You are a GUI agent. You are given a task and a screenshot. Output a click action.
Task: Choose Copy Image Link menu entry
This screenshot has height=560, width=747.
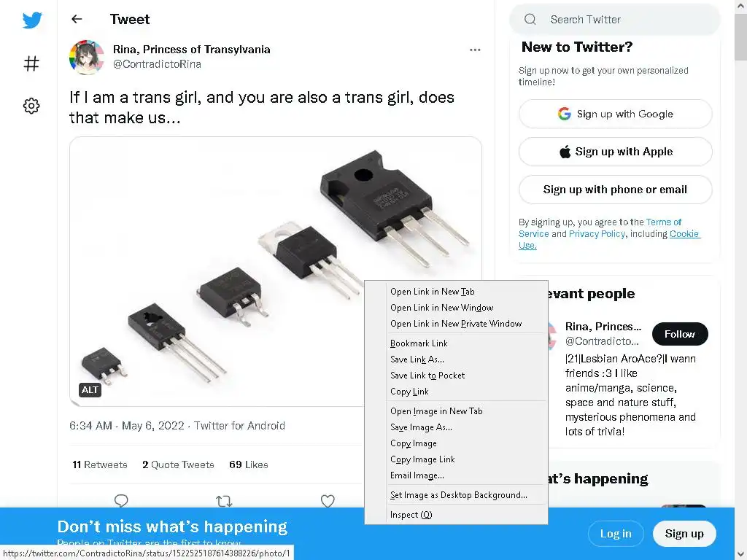coord(422,459)
